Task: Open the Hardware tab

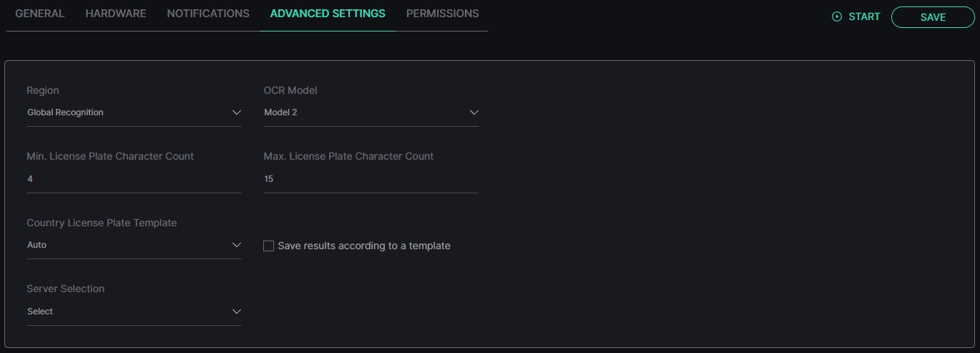Action: point(116,14)
